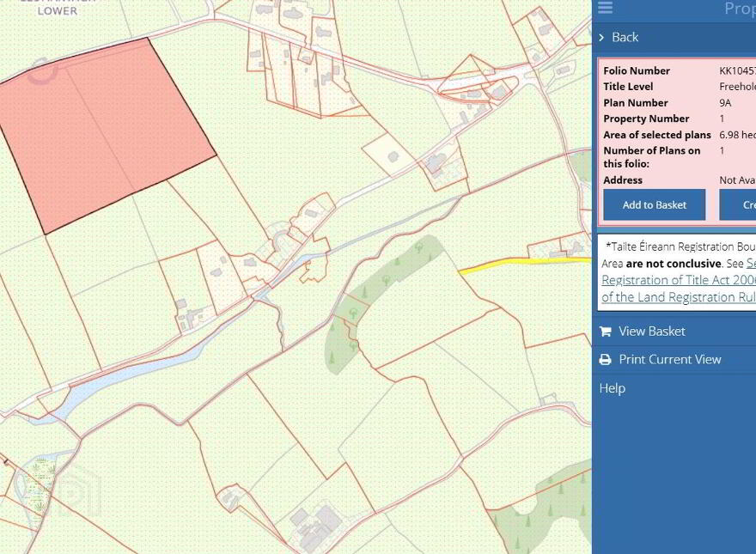Click the Folio Number label

point(637,71)
